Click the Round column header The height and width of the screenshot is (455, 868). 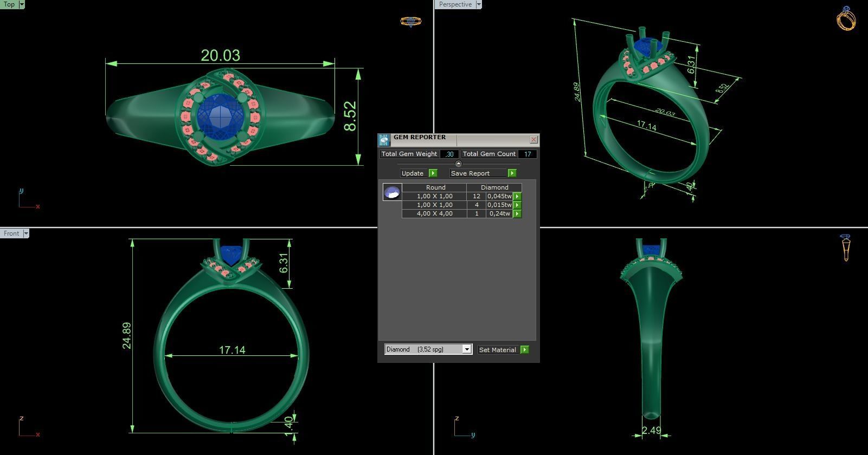click(435, 187)
